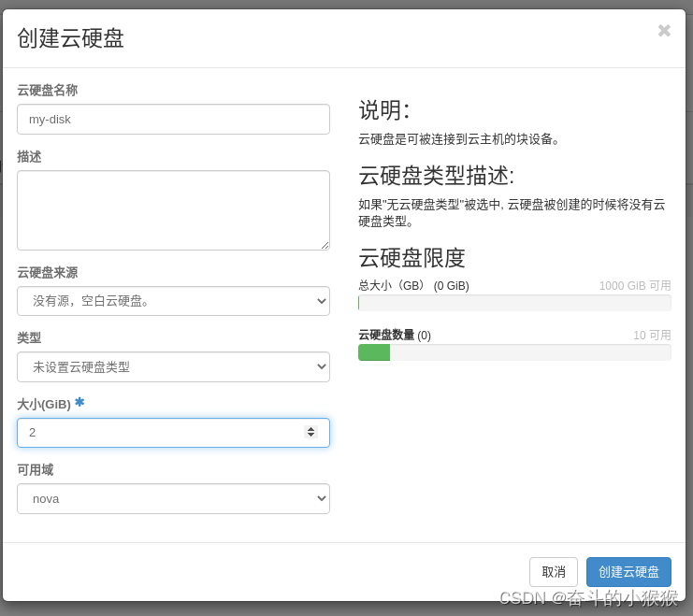Click the 云硬盘数量 (0) label
Image resolution: width=693 pixels, height=616 pixels.
[395, 335]
